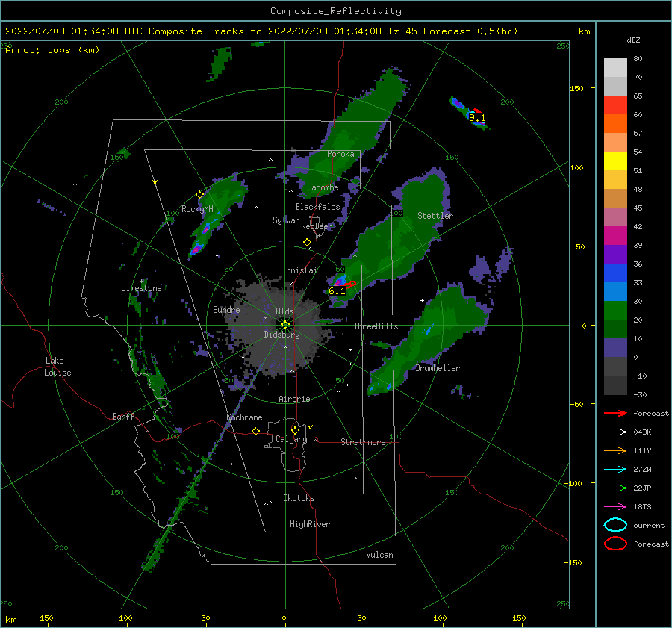Select the yellow radar-center diamond above Didsbury
This screenshot has height=628, width=672.
(285, 325)
